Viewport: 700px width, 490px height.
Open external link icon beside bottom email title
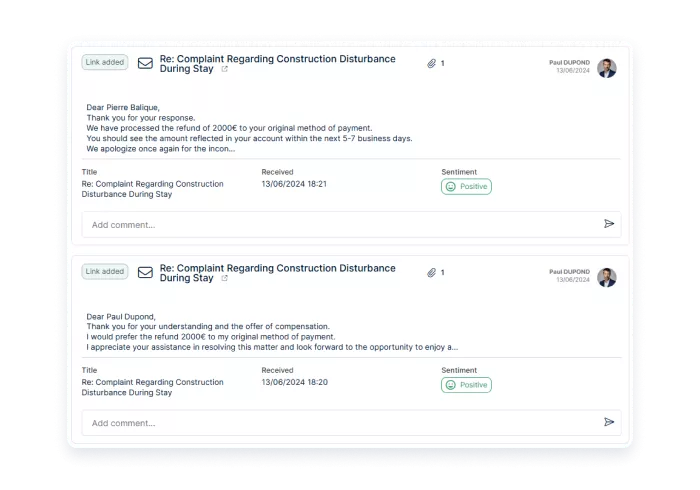tap(225, 278)
